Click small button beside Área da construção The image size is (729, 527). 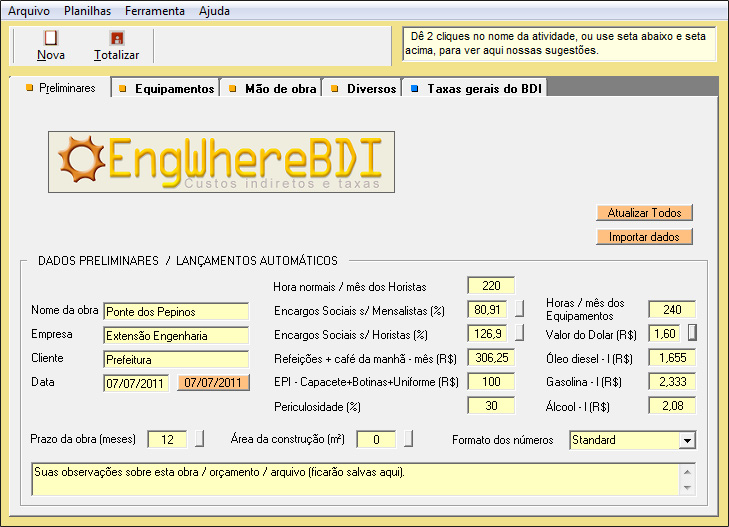[x=409, y=439]
